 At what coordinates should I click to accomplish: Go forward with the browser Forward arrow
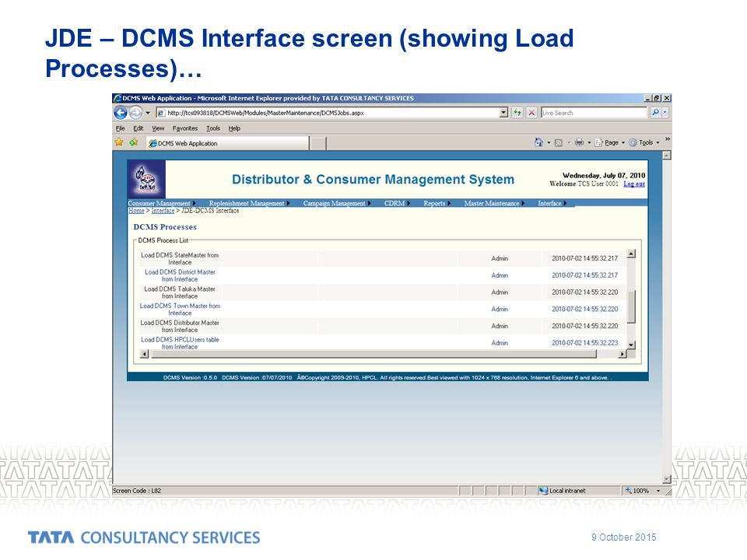(x=135, y=113)
